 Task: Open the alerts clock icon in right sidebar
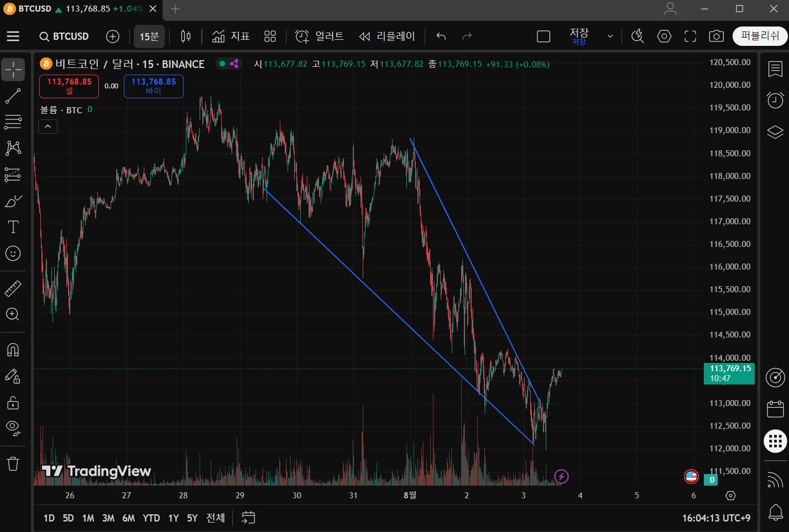tap(775, 100)
